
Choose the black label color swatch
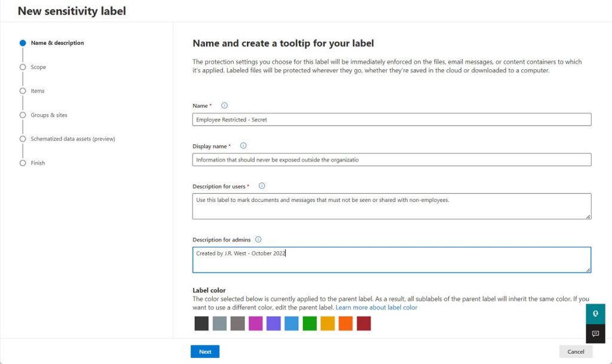(x=201, y=323)
